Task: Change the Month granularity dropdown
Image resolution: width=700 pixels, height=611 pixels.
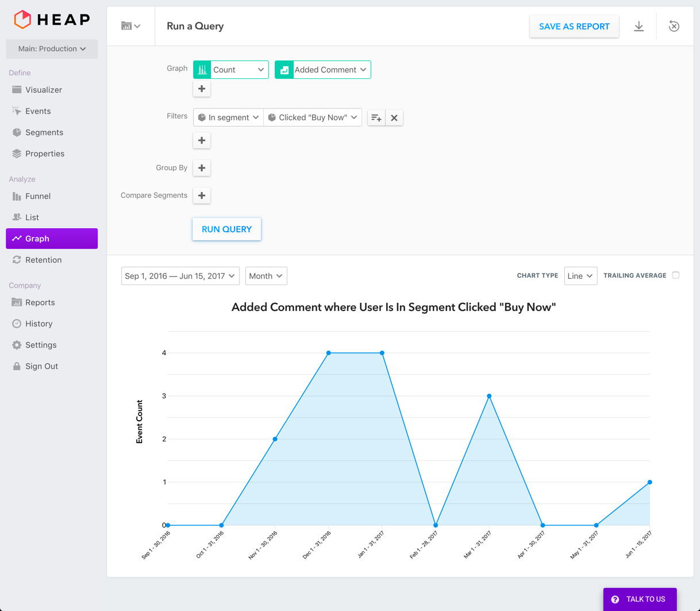Action: click(266, 276)
